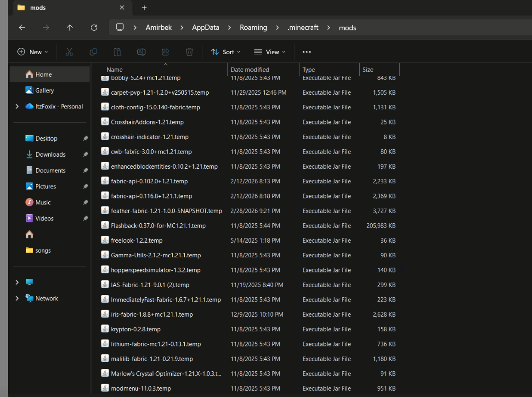Image resolution: width=532 pixels, height=397 pixels.
Task: Navigate to .minecraft in the breadcrumb
Action: click(x=303, y=28)
